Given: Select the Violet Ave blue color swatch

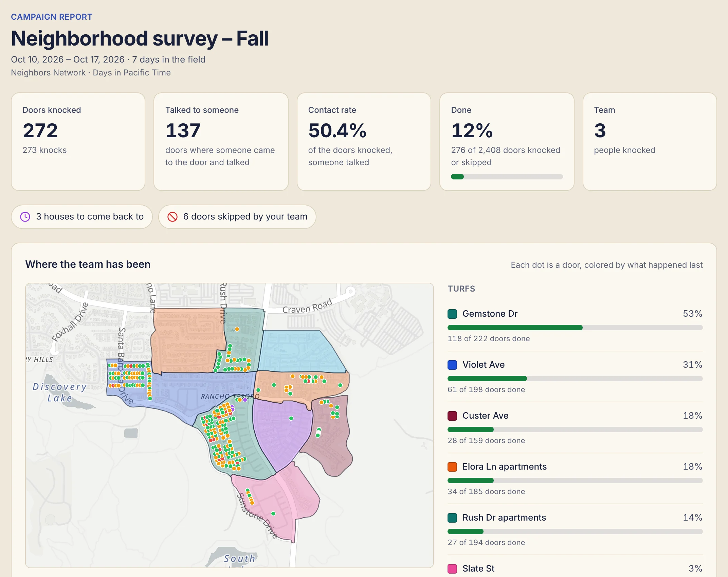Looking at the screenshot, I should (452, 365).
